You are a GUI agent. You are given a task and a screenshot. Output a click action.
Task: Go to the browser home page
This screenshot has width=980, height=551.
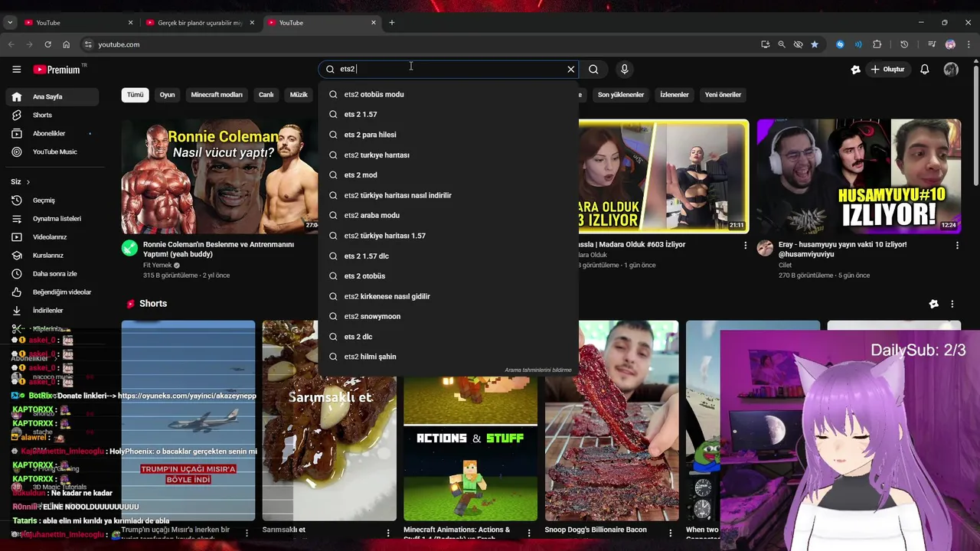[x=66, y=44]
